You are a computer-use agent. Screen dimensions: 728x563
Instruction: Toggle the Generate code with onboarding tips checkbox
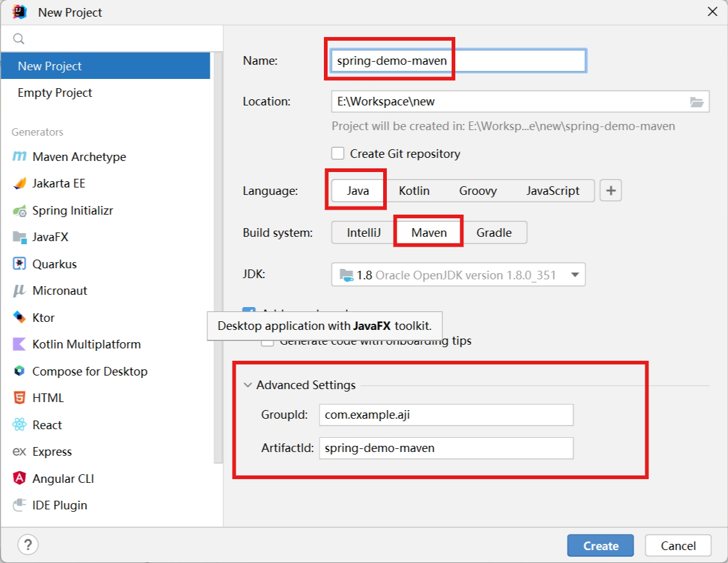[267, 343]
